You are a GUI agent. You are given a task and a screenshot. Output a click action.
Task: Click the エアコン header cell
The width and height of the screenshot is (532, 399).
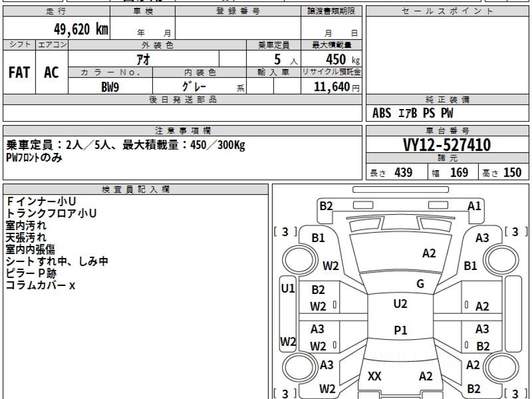click(x=52, y=45)
